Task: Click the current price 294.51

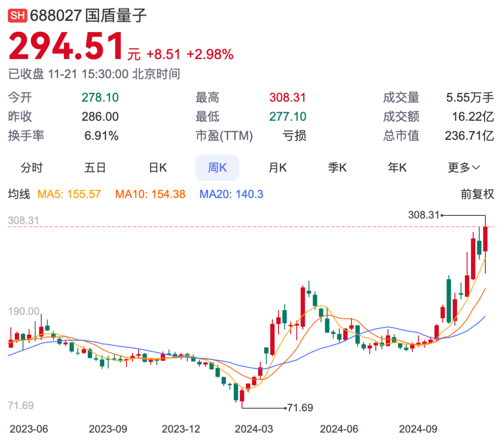Action: coord(66,46)
